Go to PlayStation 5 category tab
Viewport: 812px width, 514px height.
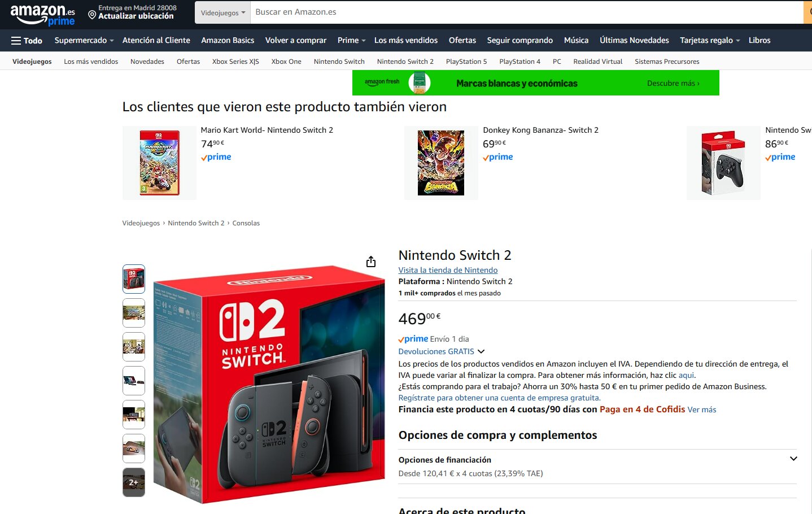[x=466, y=62]
